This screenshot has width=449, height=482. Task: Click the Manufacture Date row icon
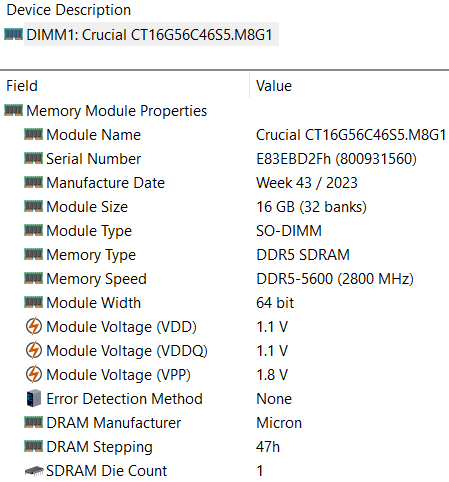pyautogui.click(x=33, y=182)
